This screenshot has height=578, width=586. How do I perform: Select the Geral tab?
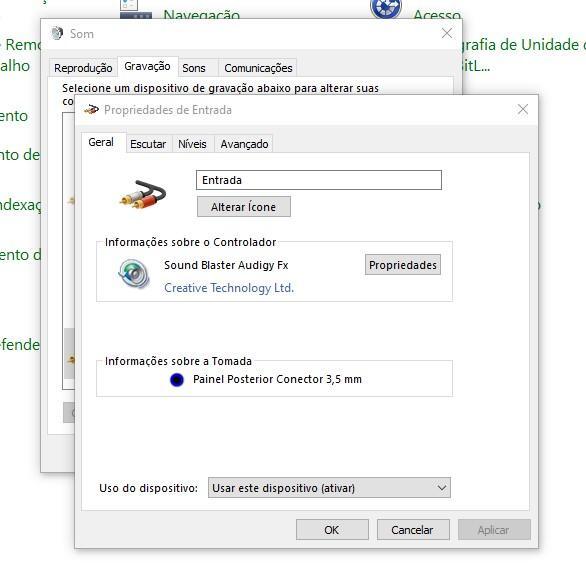(x=101, y=142)
